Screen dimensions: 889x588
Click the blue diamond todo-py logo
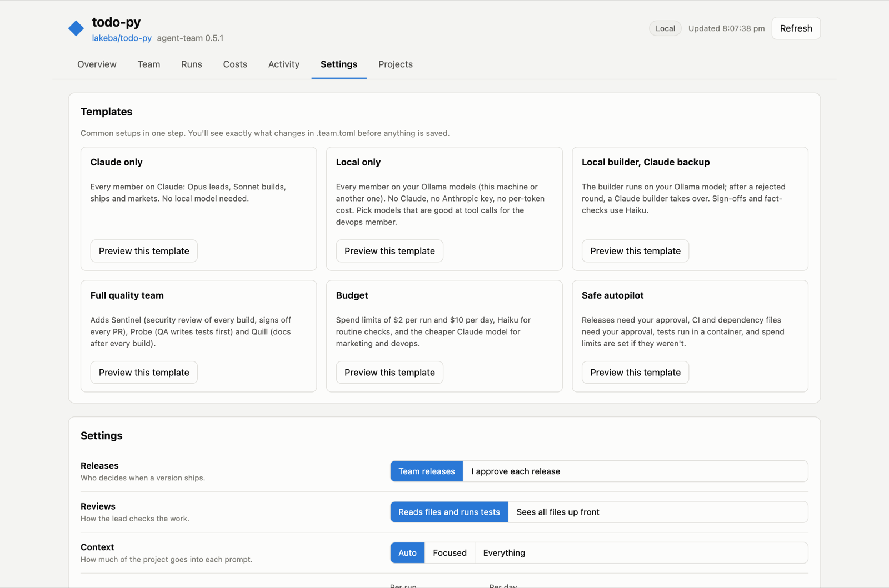click(x=76, y=28)
